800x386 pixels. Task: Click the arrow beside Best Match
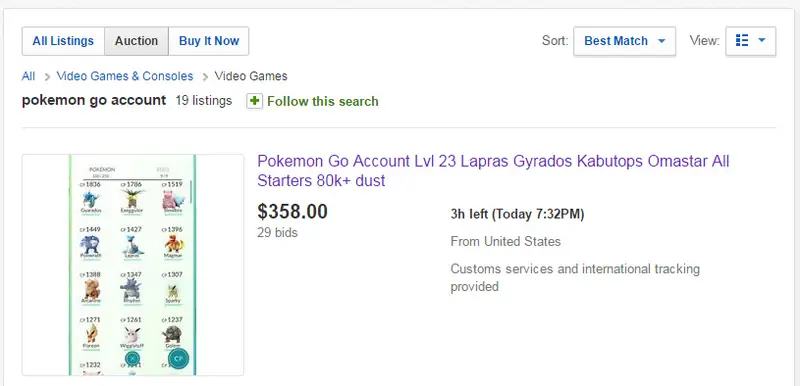pos(662,41)
